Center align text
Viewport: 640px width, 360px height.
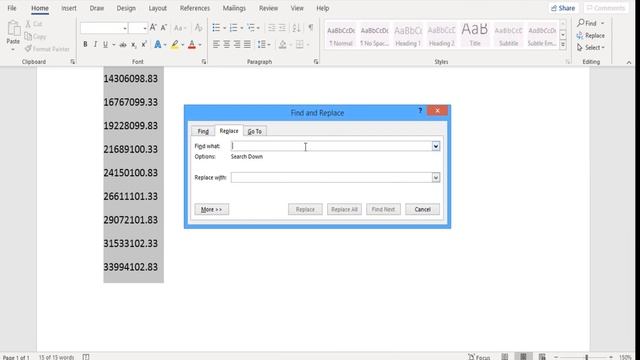pyautogui.click(x=227, y=44)
